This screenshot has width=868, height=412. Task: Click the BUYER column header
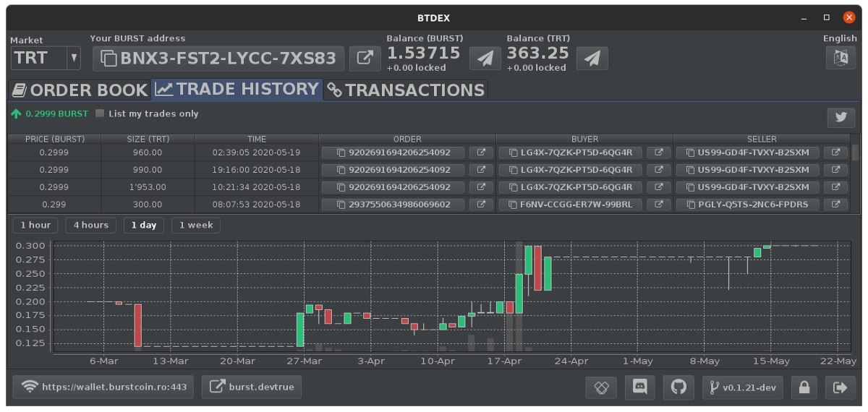584,139
